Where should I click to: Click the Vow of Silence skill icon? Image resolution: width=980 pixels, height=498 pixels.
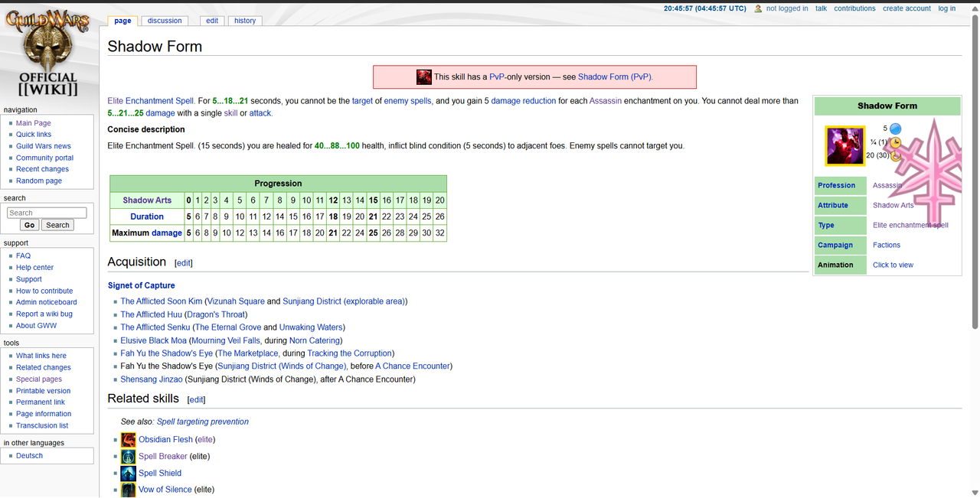pyautogui.click(x=128, y=490)
